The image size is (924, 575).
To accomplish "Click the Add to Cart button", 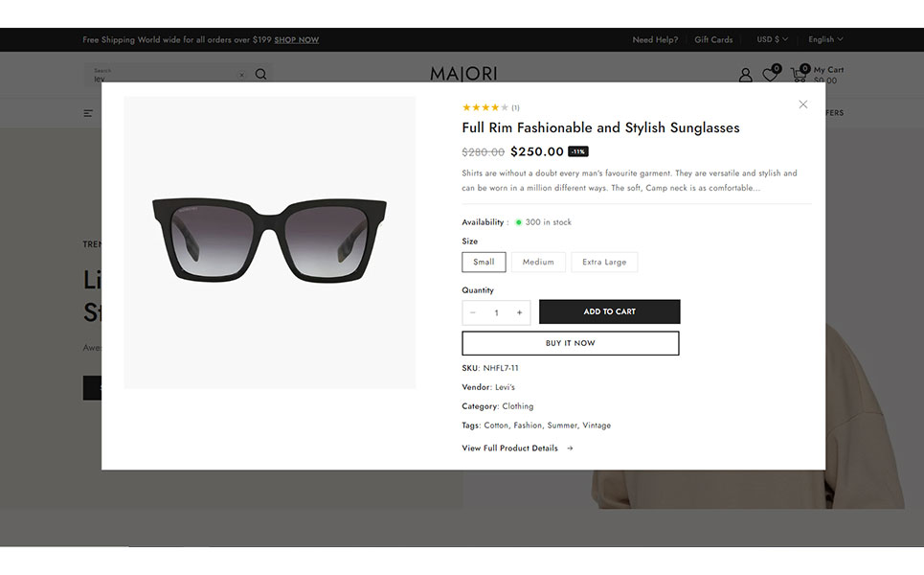I will 609,311.
